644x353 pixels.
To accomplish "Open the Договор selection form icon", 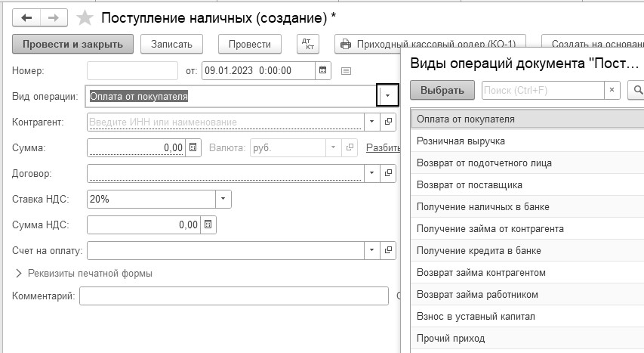I will [x=389, y=174].
